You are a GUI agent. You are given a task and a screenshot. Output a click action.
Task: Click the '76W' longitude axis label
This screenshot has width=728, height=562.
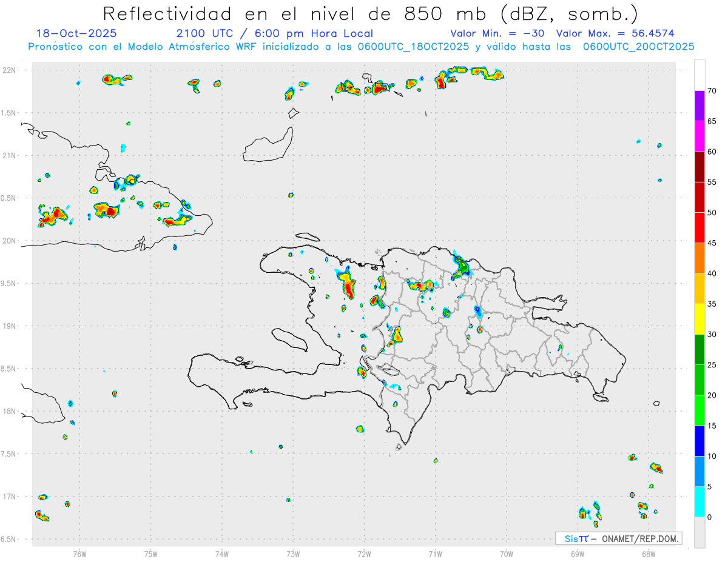click(79, 554)
